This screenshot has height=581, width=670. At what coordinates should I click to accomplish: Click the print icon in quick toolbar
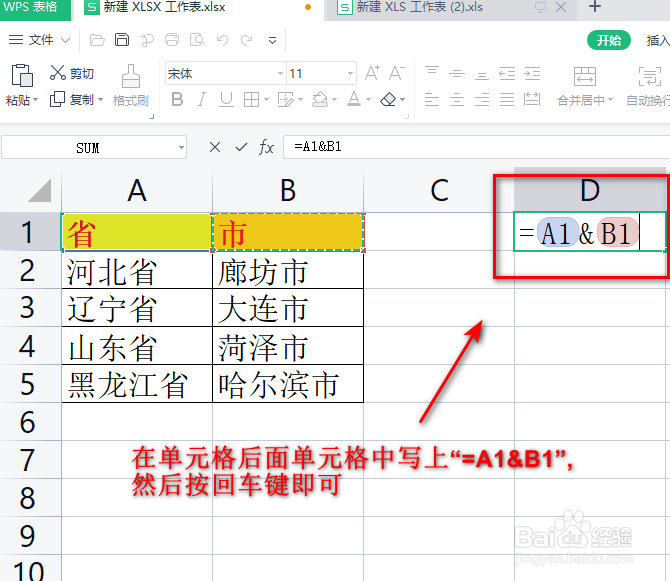point(172,40)
